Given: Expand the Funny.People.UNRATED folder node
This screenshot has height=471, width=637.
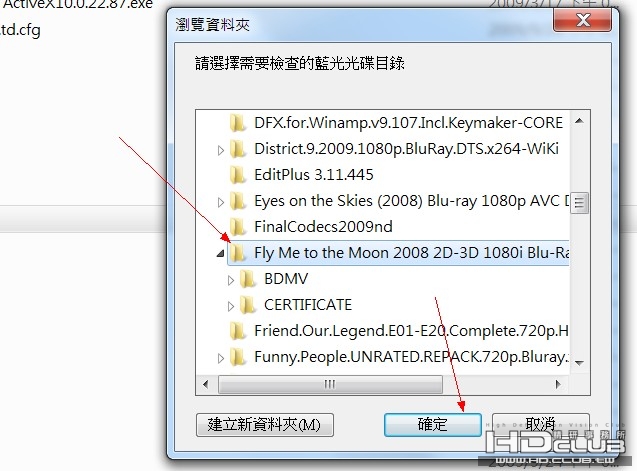Looking at the screenshot, I should tap(221, 358).
